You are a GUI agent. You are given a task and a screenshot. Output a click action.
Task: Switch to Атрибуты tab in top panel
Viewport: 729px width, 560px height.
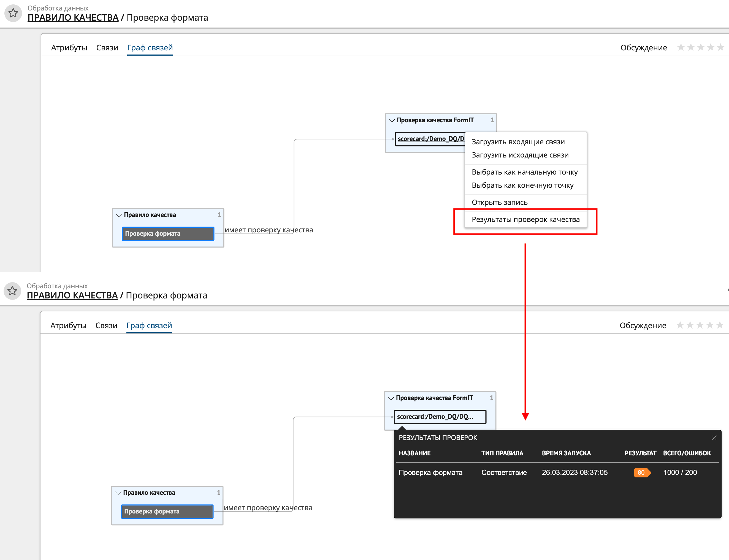click(x=69, y=48)
